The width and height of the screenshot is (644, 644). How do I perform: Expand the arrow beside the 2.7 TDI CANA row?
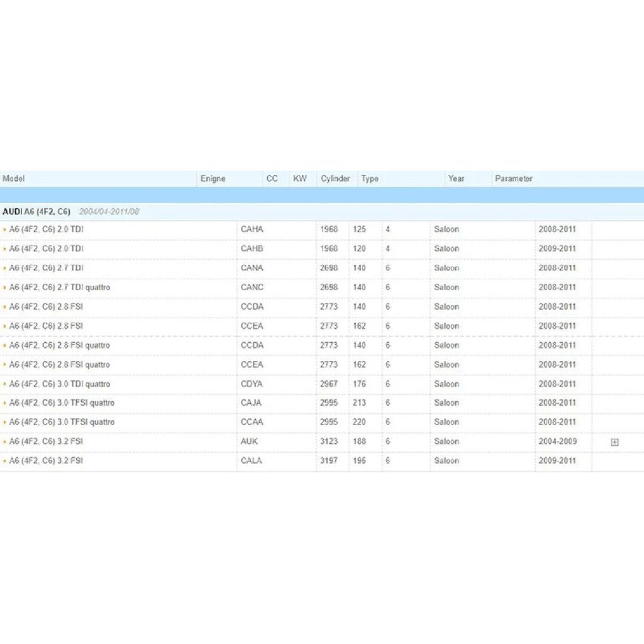tap(4, 268)
